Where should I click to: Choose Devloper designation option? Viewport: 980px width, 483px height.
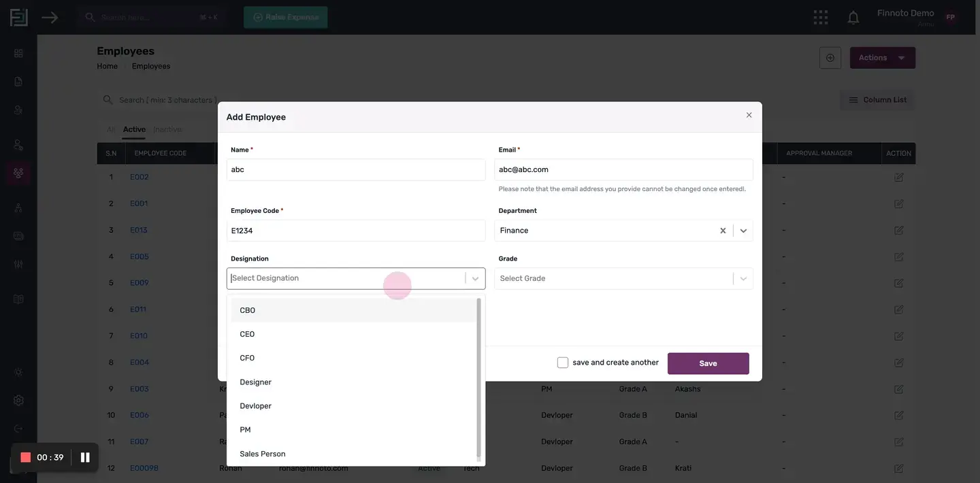click(354, 406)
